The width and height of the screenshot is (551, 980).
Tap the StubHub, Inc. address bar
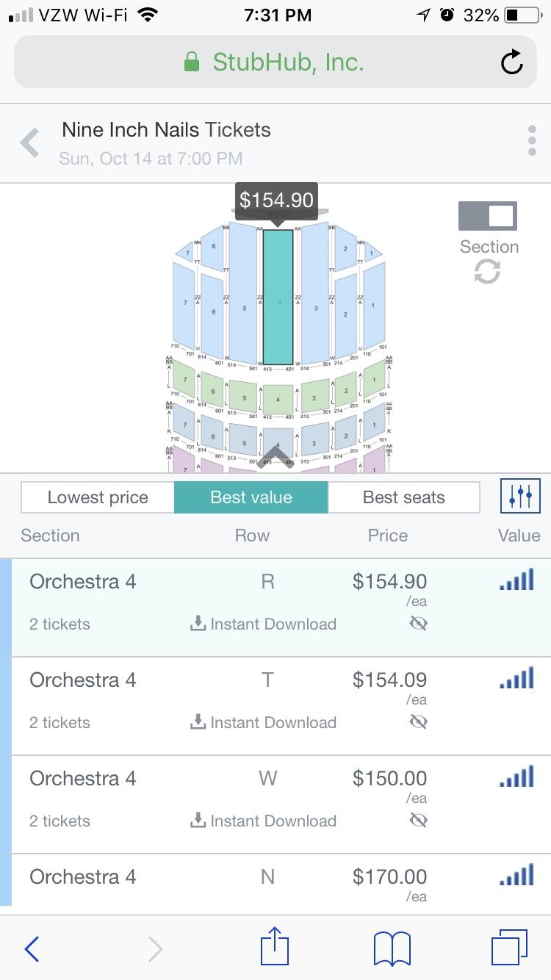(x=275, y=62)
